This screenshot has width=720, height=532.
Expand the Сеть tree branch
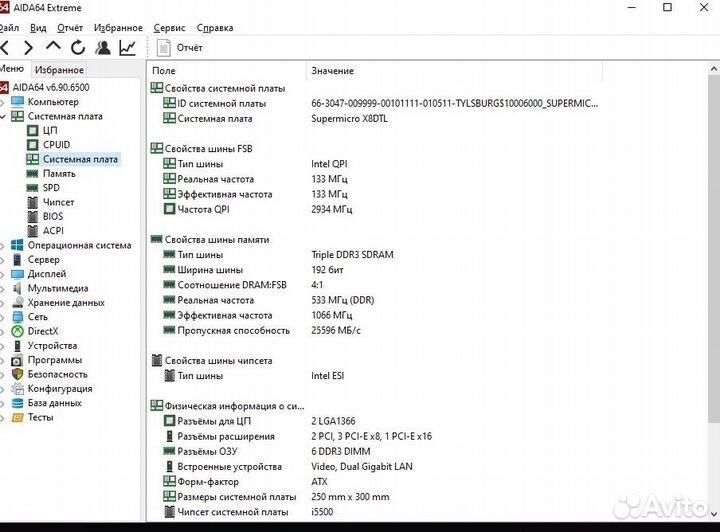coord(2,317)
